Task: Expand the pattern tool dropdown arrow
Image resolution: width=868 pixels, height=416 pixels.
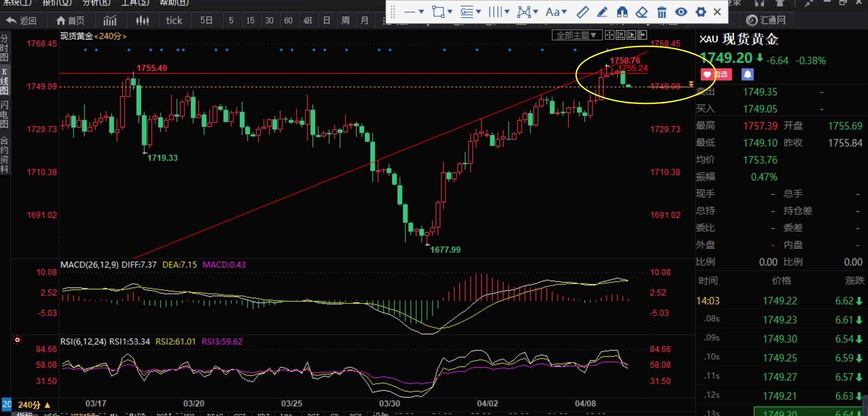Action: [535, 12]
